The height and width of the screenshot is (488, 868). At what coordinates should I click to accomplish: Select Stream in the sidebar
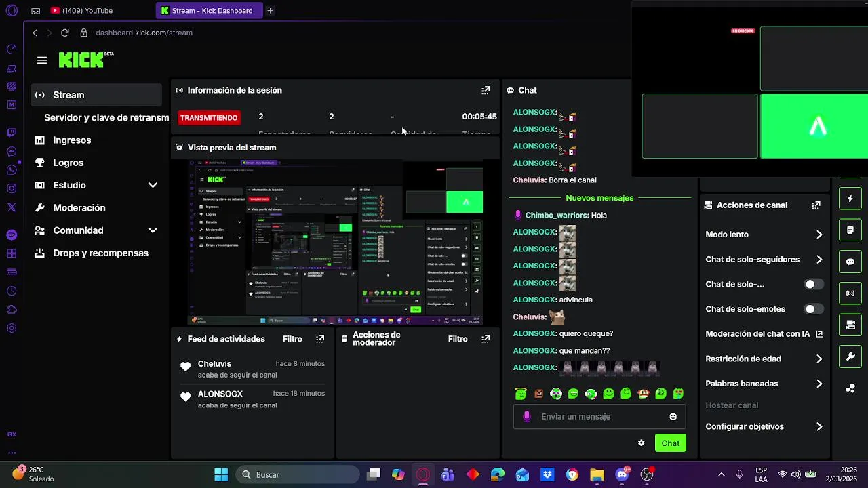[96, 95]
